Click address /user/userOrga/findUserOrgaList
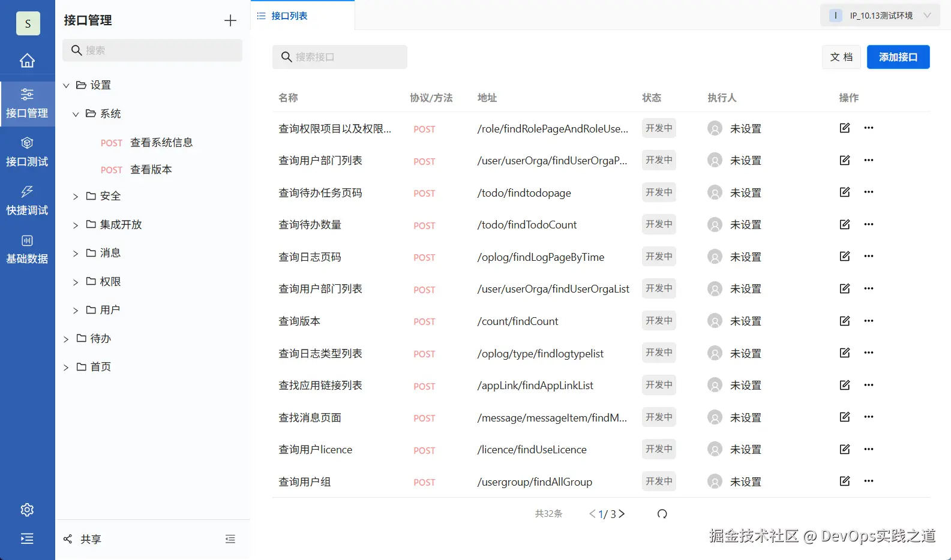951x560 pixels. pos(553,289)
